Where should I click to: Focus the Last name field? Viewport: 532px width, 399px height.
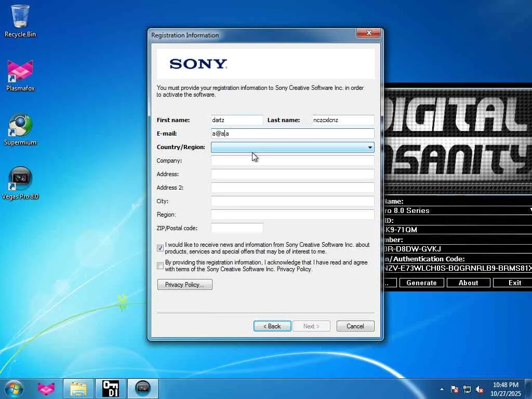click(x=343, y=120)
